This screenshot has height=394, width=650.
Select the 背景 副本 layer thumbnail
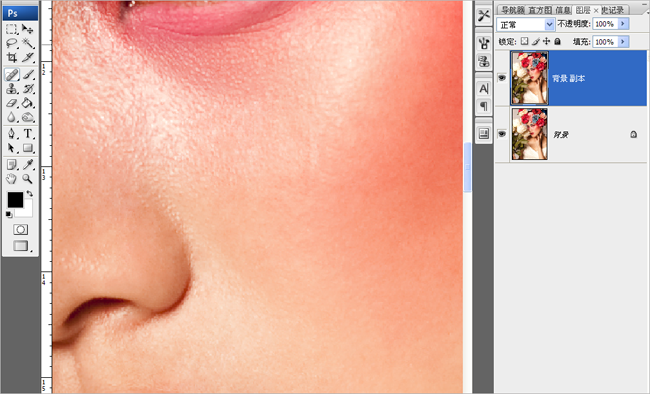(x=529, y=78)
